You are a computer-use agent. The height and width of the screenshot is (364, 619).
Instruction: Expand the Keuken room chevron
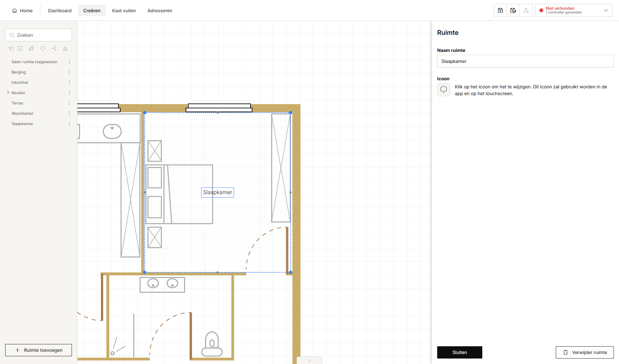[x=8, y=93]
